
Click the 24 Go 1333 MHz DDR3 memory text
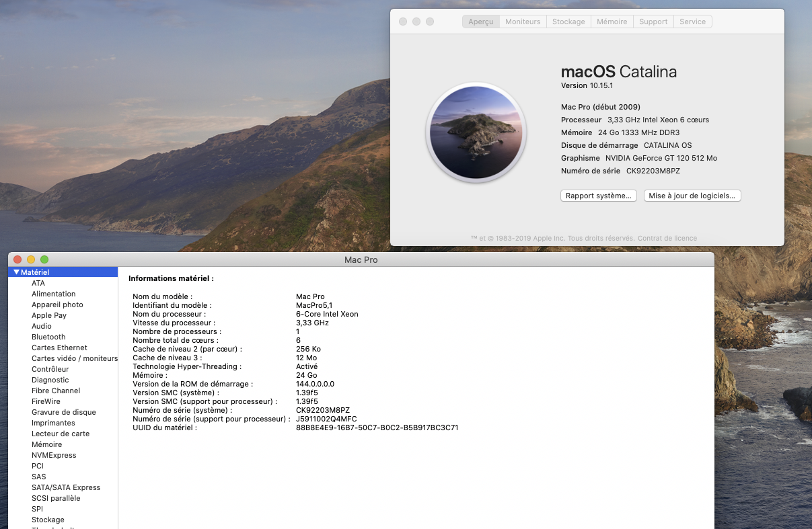(x=638, y=132)
